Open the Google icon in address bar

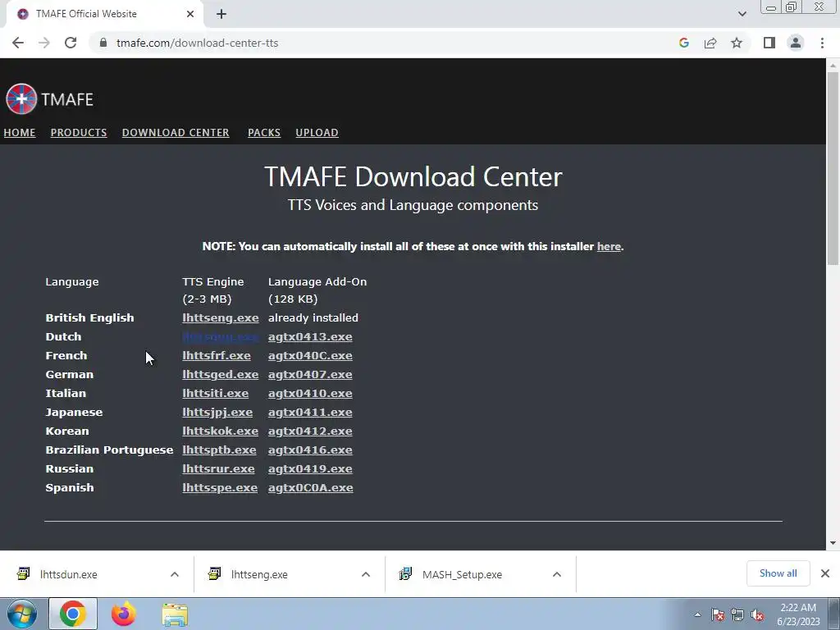point(683,43)
